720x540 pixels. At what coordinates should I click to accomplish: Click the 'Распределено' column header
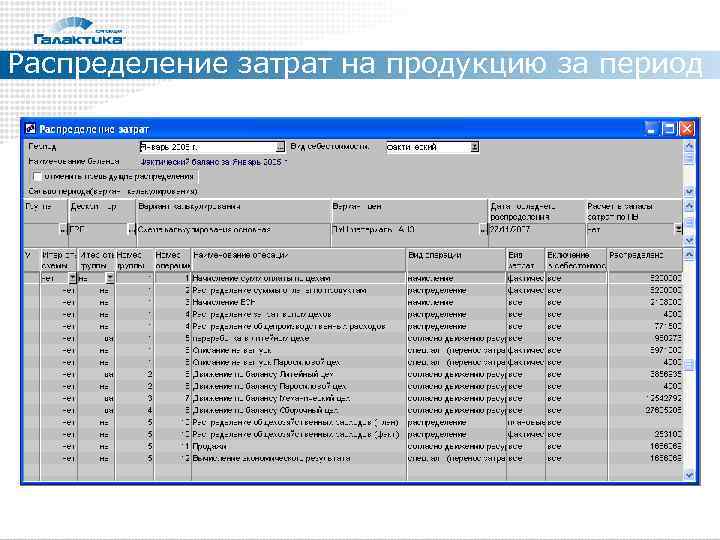coord(645,260)
